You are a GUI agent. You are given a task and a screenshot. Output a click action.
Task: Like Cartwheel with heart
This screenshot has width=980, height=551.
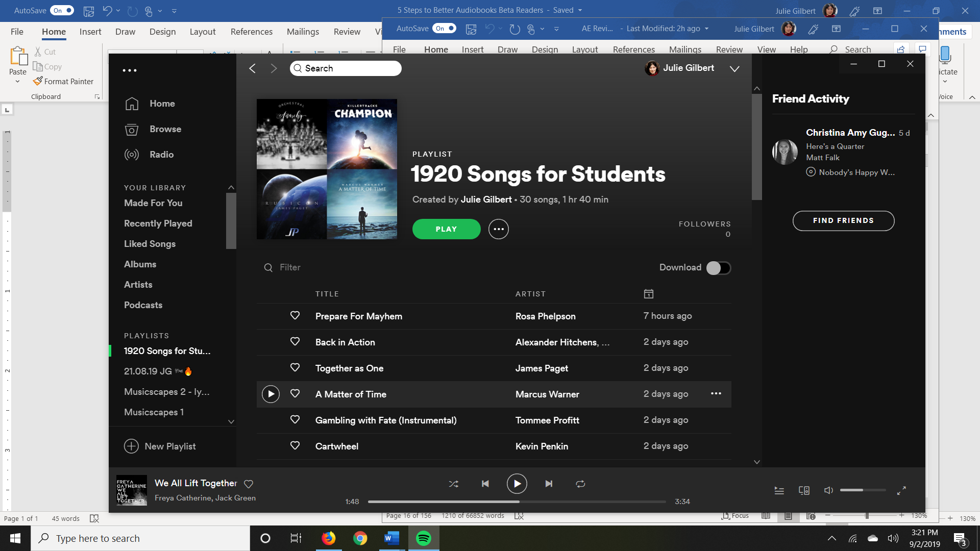pos(295,446)
